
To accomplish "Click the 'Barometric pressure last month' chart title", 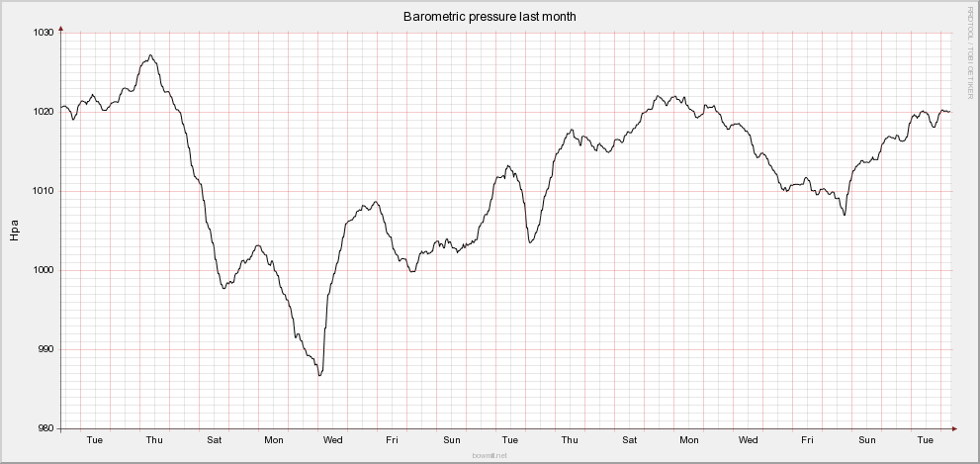I will click(x=490, y=17).
